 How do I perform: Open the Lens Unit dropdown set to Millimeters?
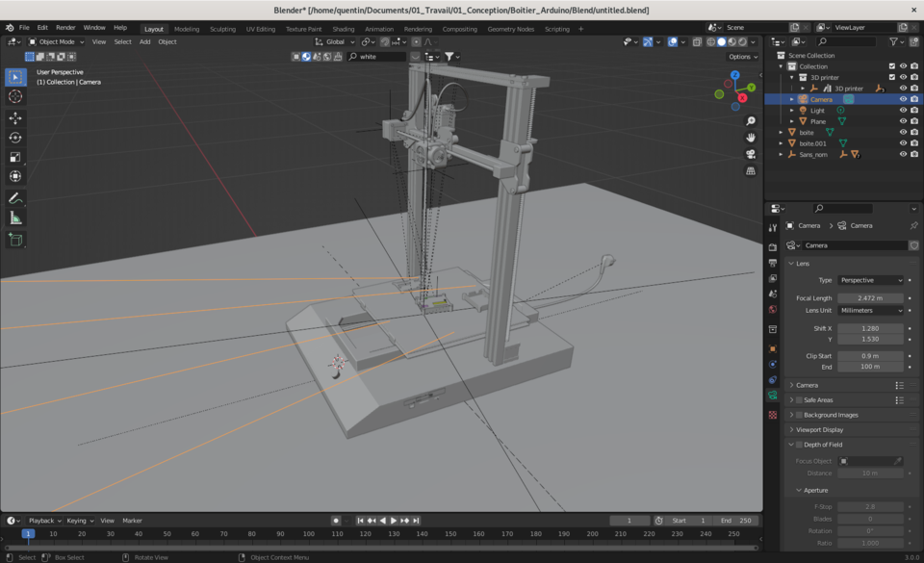click(870, 310)
